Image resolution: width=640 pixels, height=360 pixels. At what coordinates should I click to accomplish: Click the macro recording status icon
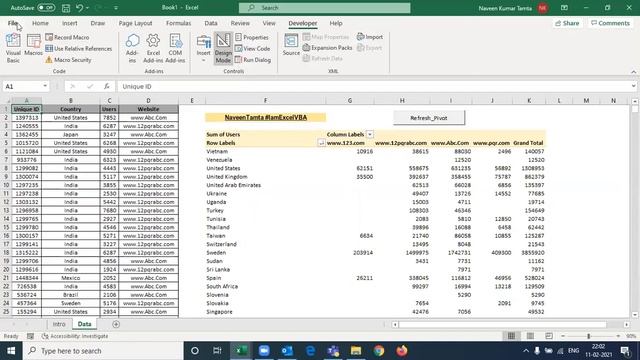pos(30,336)
